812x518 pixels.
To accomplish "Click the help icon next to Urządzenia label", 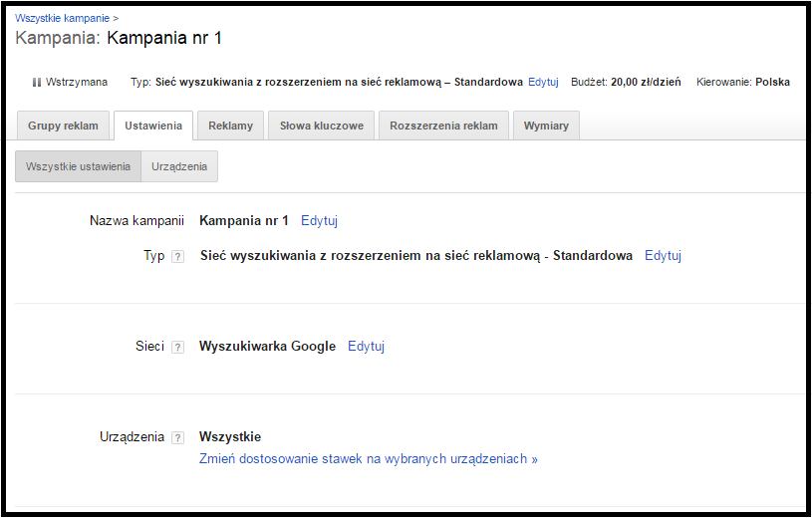I will click(177, 437).
